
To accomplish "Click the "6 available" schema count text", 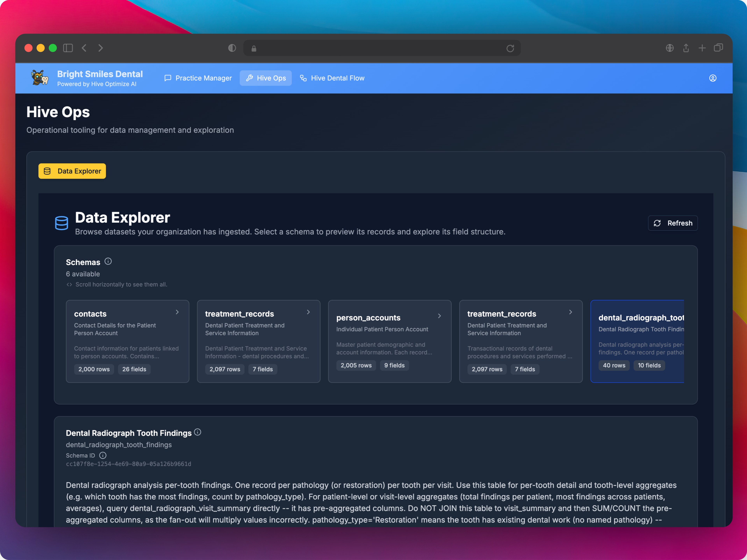I will click(x=83, y=274).
